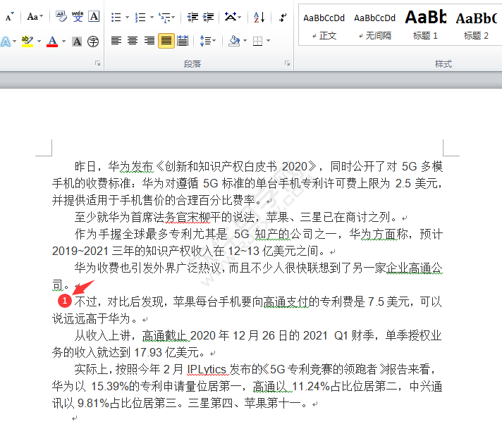This screenshot has width=502, height=448.
Task: Click the word 华为发布 in first line
Action: point(130,167)
